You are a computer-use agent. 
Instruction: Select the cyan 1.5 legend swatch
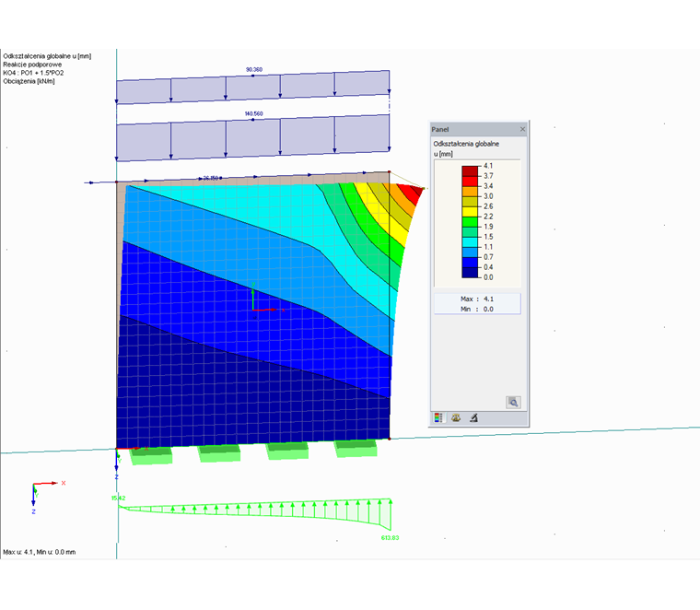470,242
